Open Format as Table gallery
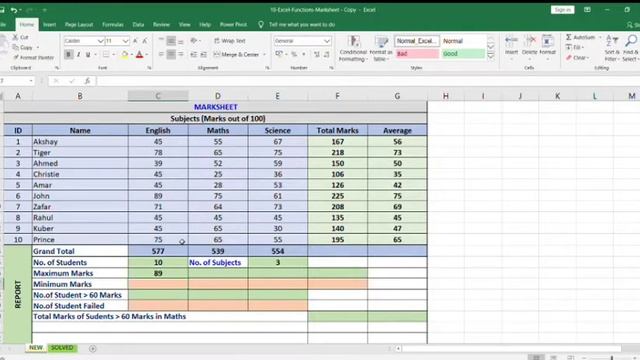This screenshot has height=360, width=640. [380, 48]
